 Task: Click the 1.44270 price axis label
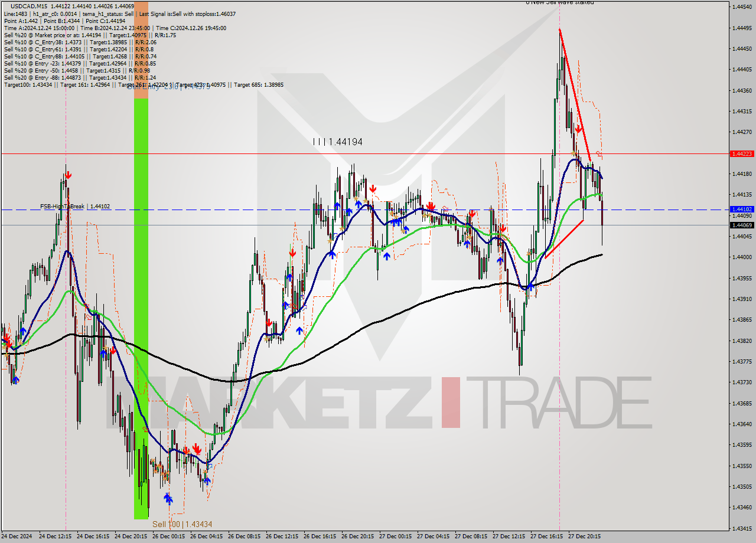coord(741,132)
